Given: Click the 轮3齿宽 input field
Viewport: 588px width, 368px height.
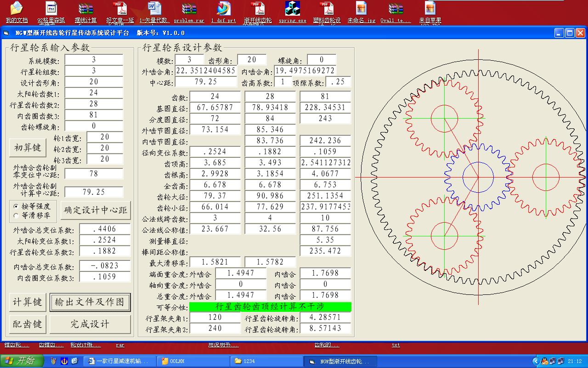Looking at the screenshot, I should 105,159.
